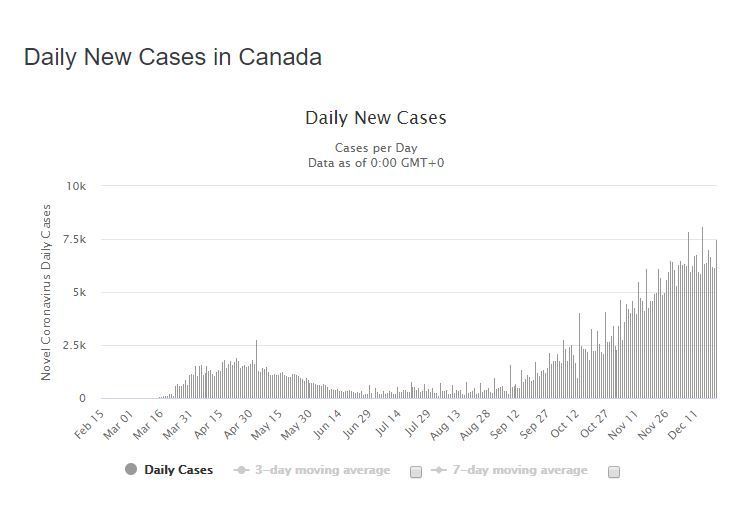738x516 pixels.
Task: Hide the Daily Cases series via legend label
Action: (x=178, y=470)
